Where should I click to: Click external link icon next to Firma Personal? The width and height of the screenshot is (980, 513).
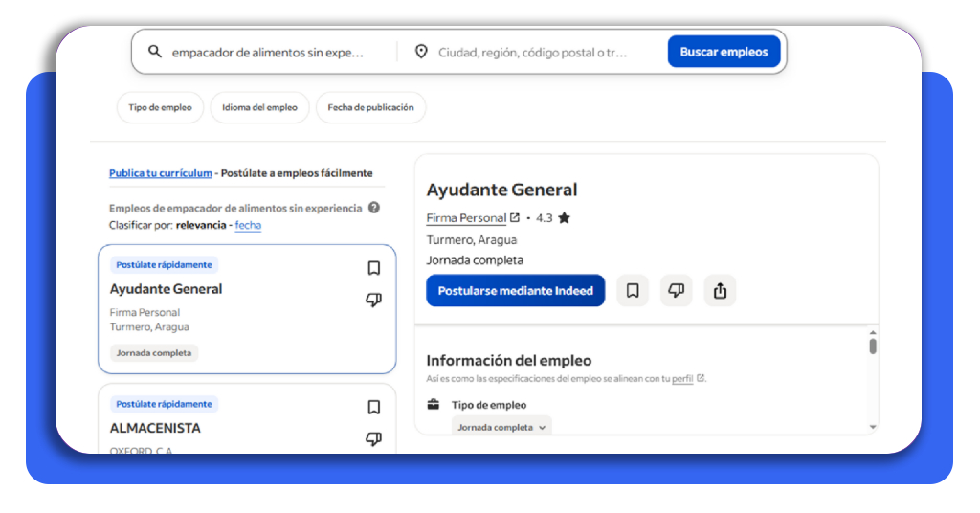[514, 217]
